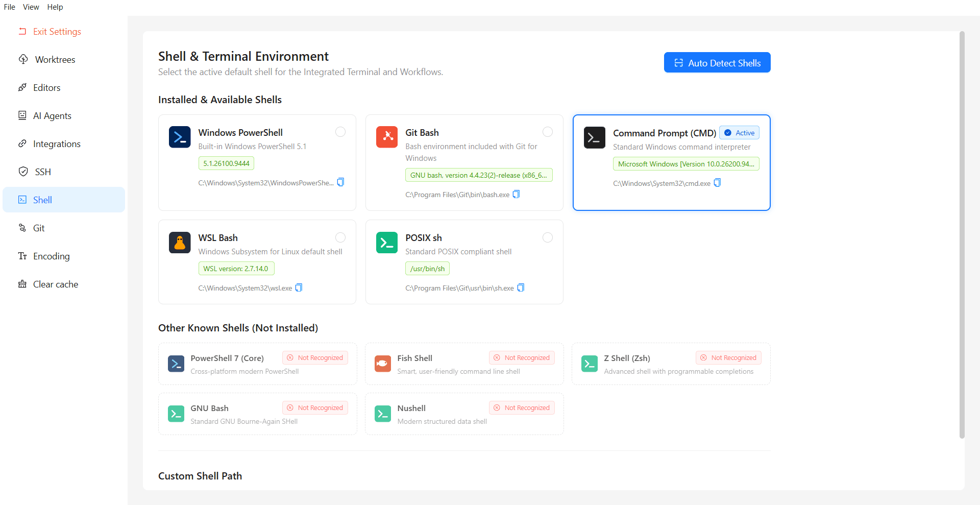The image size is (980, 505).
Task: Go to the Editors settings section
Action: coord(64,87)
